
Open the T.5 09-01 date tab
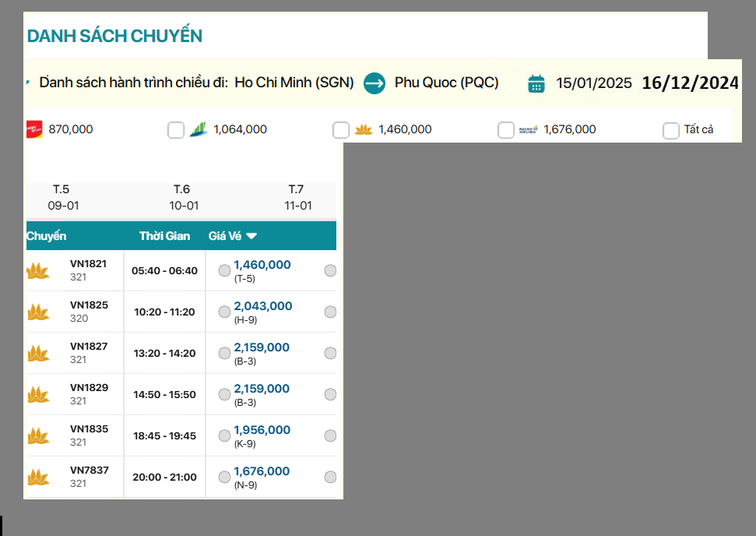63,198
